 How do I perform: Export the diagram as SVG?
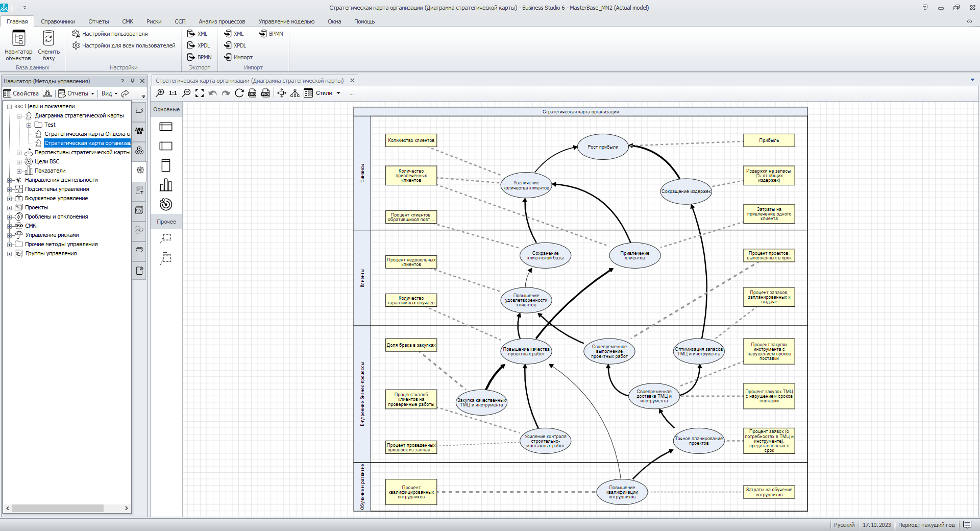252,93
